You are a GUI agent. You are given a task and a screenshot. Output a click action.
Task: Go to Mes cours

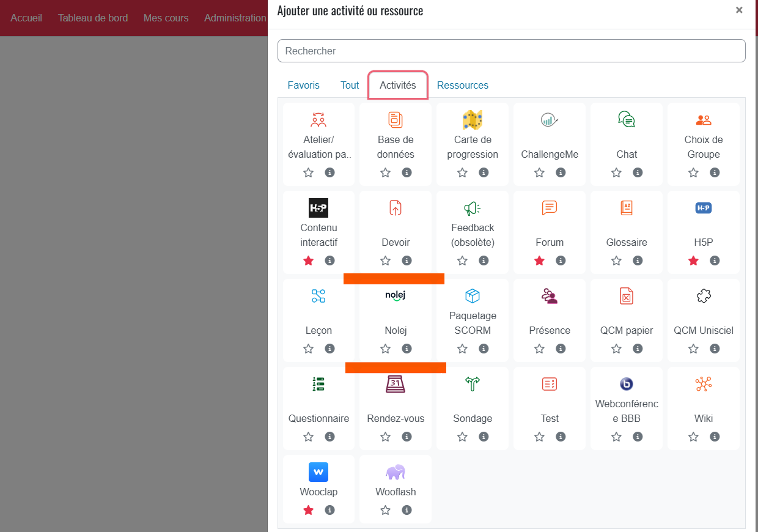166,18
